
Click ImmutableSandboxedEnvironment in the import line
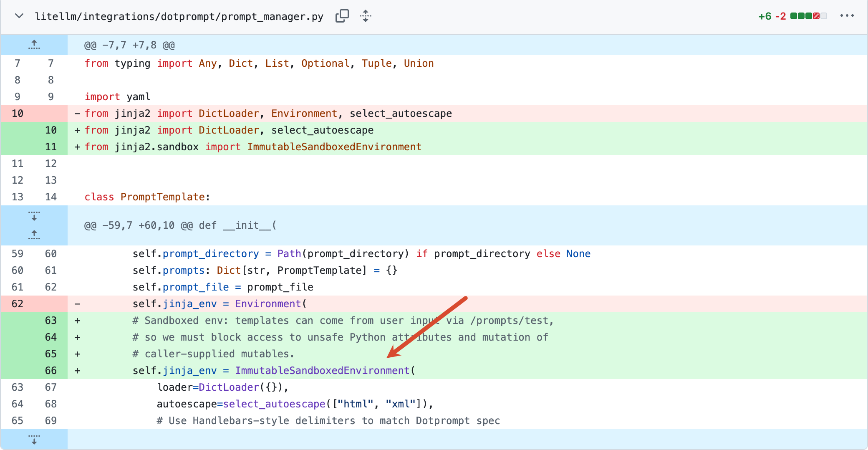pyautogui.click(x=334, y=147)
